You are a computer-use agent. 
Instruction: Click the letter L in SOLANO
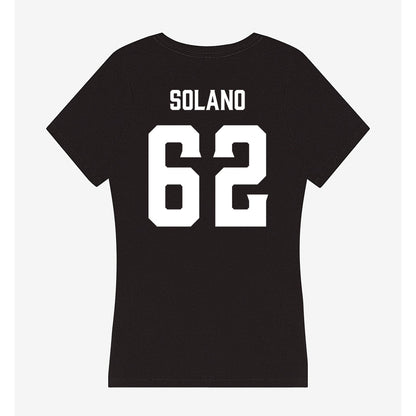point(202,101)
